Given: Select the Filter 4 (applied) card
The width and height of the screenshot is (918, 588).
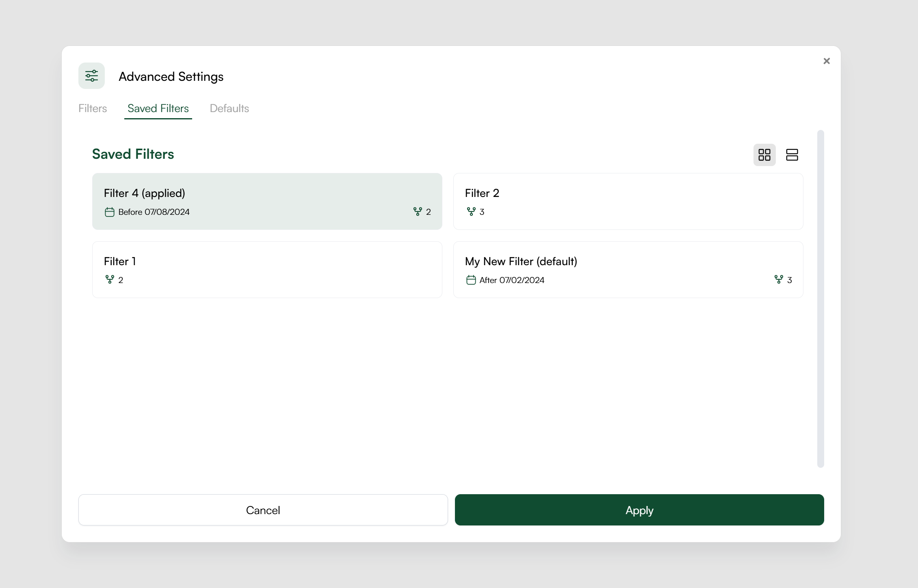Looking at the screenshot, I should pos(267,201).
